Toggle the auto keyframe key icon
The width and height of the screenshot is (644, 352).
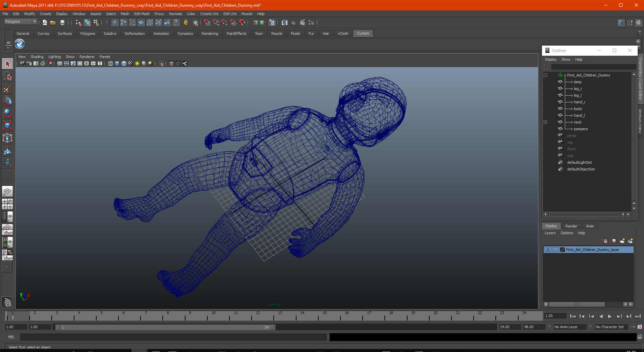click(x=633, y=327)
